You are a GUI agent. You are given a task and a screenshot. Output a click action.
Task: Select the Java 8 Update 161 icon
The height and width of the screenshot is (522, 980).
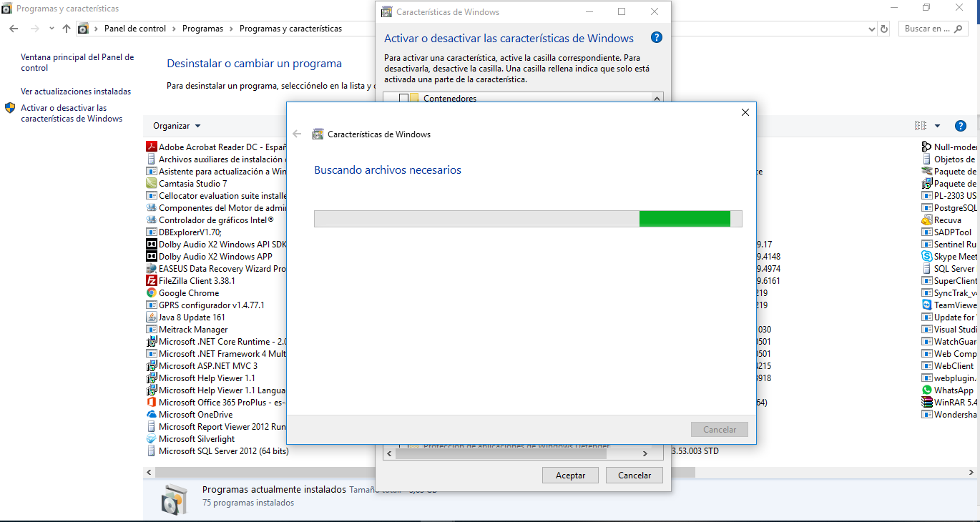(x=152, y=317)
